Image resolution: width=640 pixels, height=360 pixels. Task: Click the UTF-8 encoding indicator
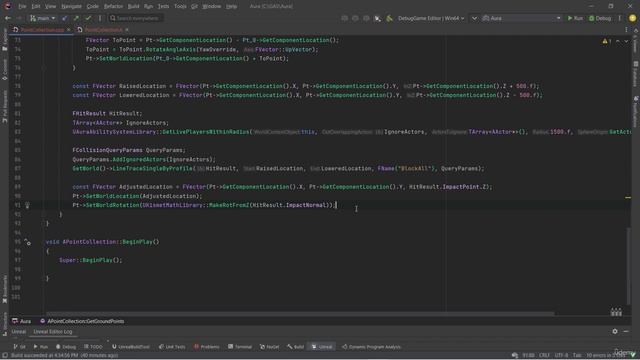point(561,356)
